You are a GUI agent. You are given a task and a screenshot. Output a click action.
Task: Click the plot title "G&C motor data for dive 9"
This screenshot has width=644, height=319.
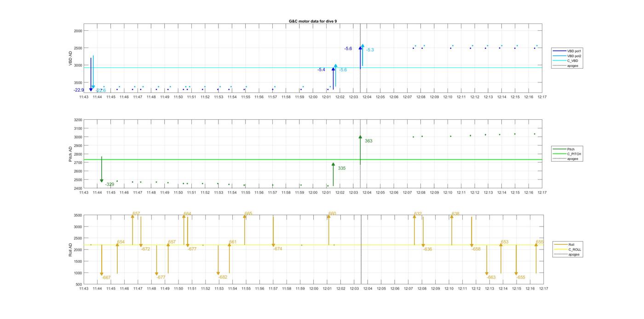click(312, 21)
